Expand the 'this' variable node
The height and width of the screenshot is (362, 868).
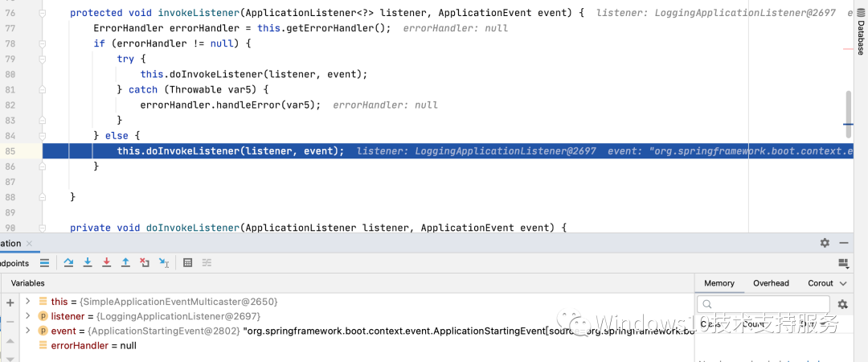[x=27, y=302]
